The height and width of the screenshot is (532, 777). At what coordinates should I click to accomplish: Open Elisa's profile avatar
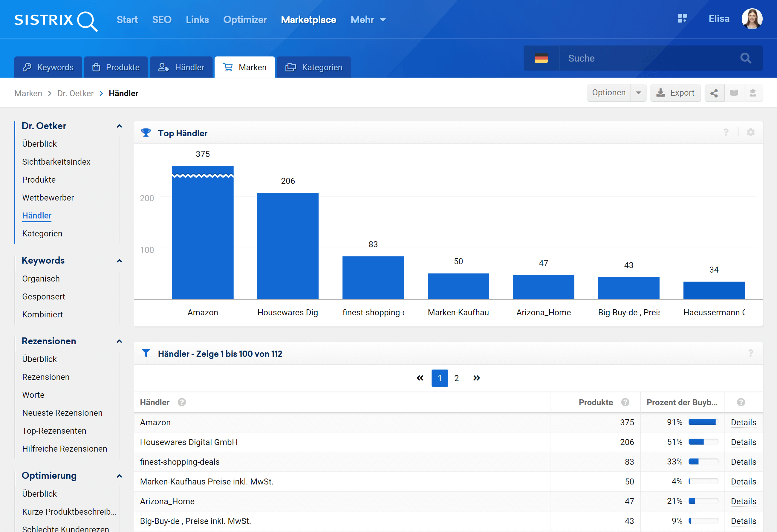[x=752, y=19]
